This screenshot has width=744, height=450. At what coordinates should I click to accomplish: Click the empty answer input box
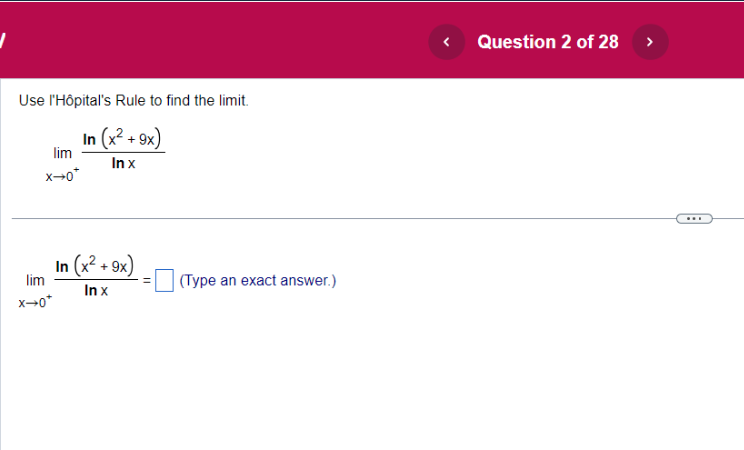click(164, 280)
